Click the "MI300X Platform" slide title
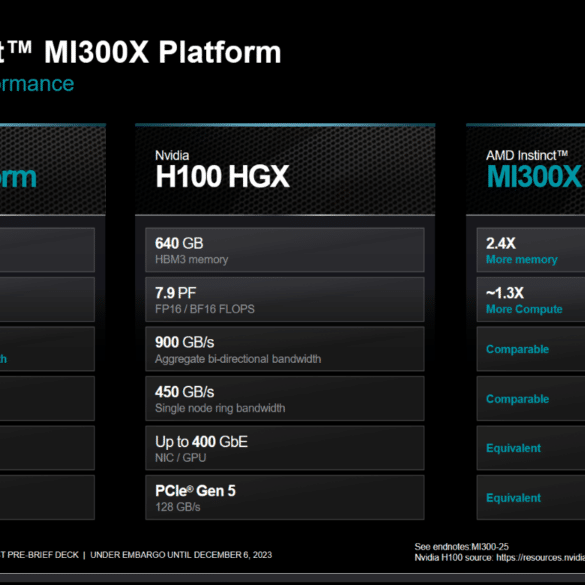 163,52
